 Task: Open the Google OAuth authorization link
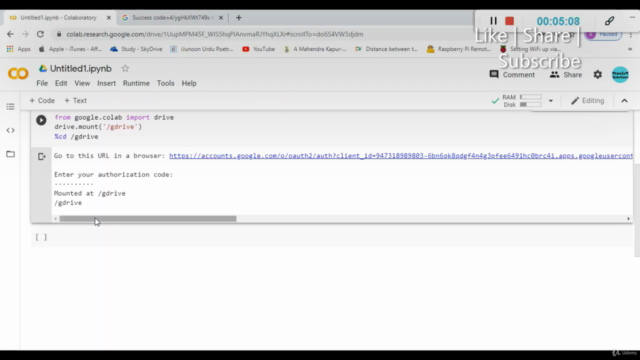tap(401, 156)
